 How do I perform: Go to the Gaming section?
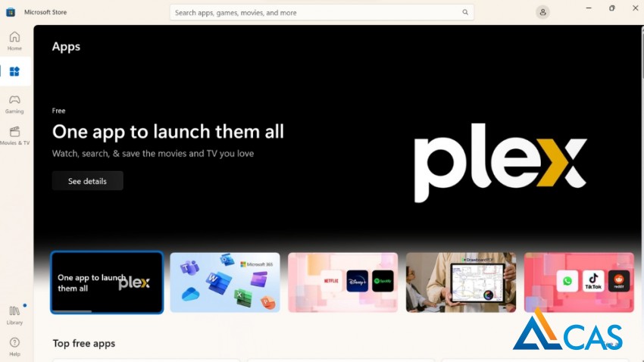coord(14,105)
